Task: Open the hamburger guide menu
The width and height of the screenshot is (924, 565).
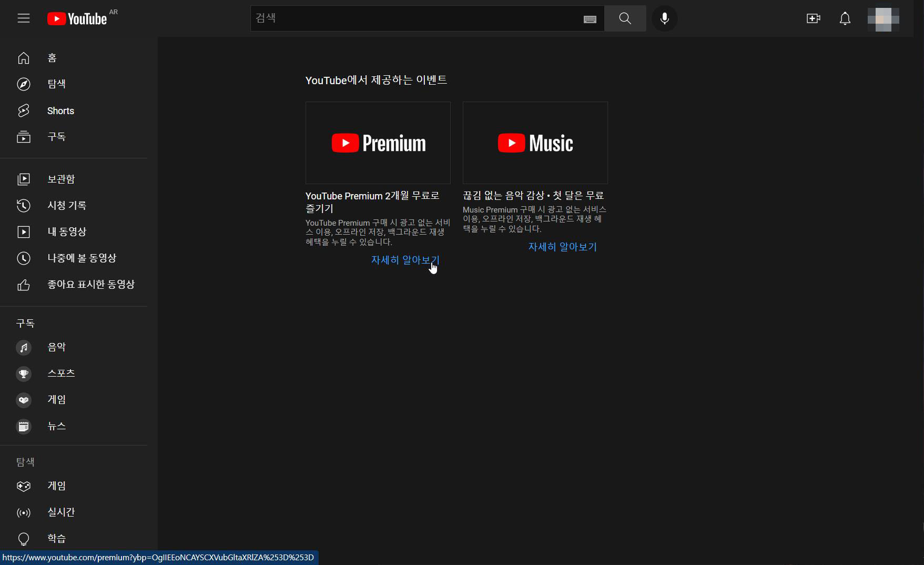Action: point(24,18)
